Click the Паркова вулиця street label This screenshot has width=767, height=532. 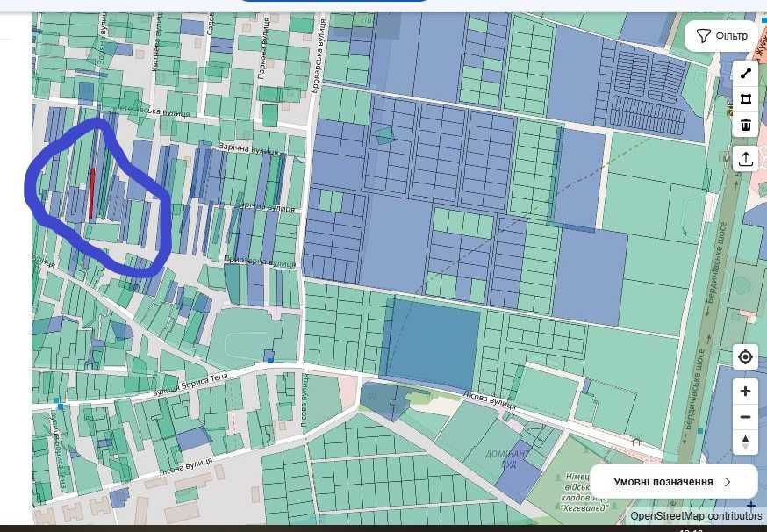(x=264, y=48)
